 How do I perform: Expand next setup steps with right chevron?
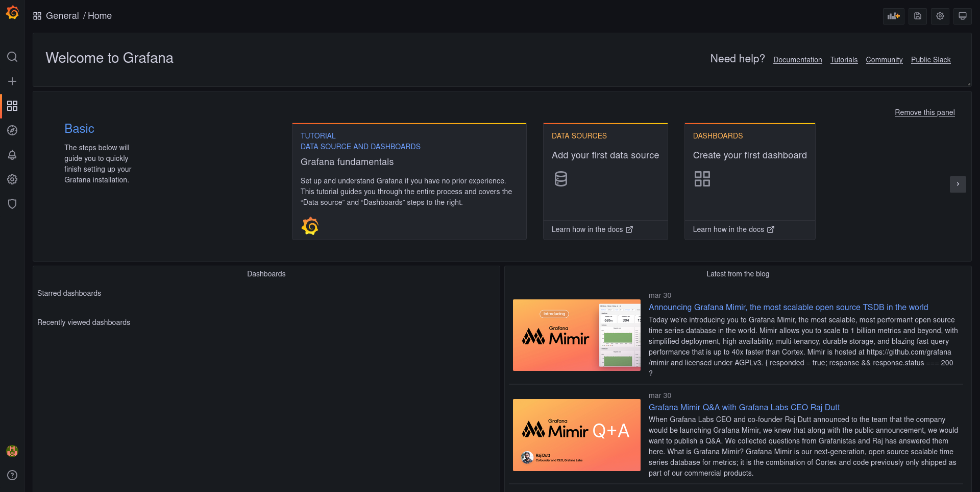(x=958, y=184)
